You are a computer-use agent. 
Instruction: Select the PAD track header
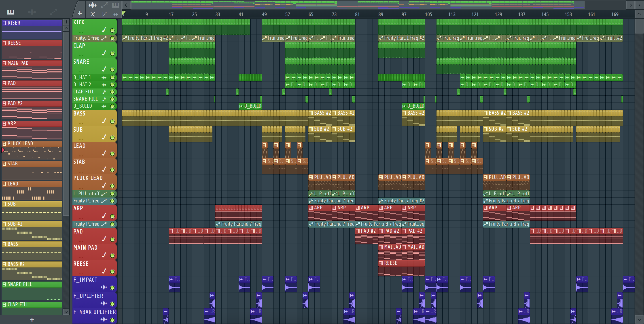[x=95, y=236]
